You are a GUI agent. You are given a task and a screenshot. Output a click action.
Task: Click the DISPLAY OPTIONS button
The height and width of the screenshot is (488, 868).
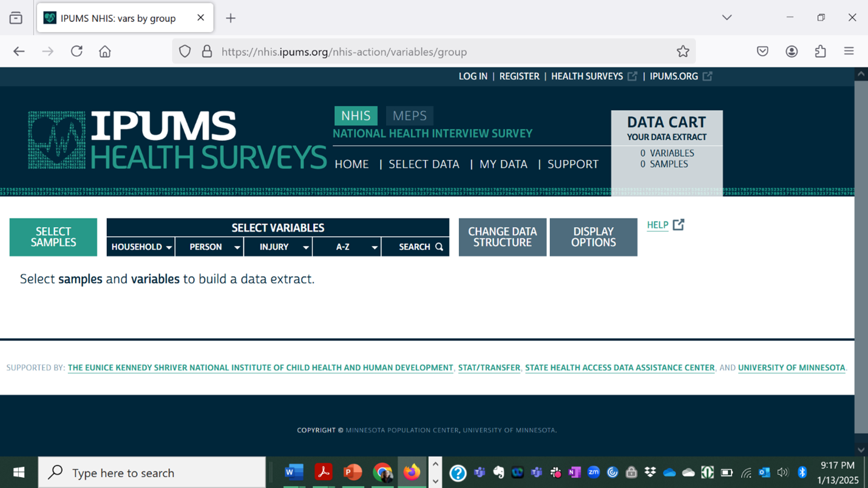pos(594,237)
